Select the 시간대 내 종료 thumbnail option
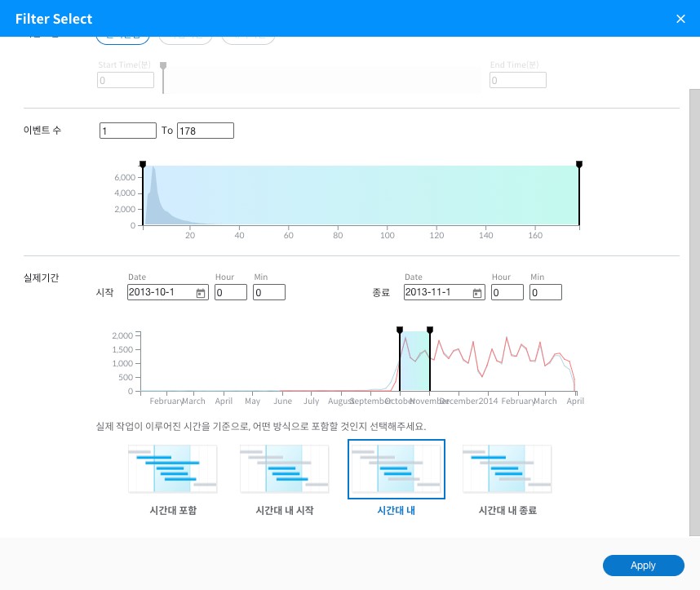Screen dimensions: 700x590 (507, 469)
